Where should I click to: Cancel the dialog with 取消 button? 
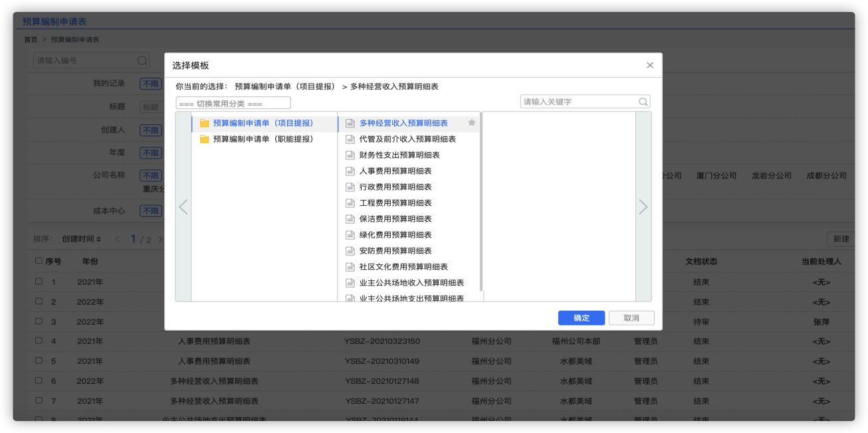coord(631,318)
